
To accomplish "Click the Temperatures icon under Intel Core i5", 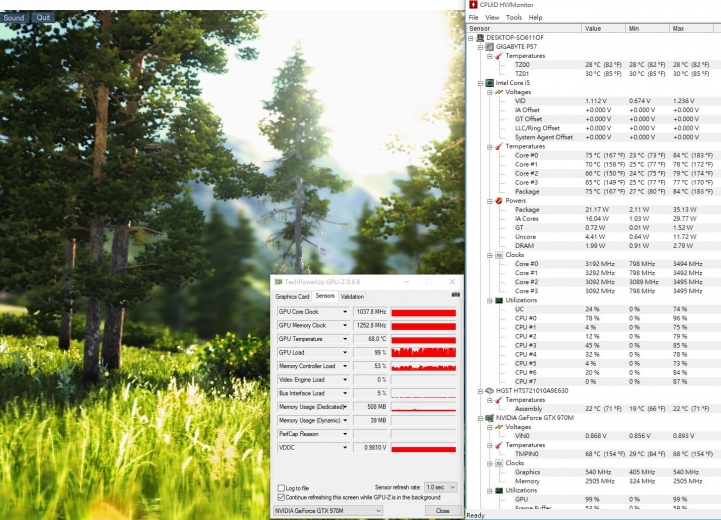I will pos(499,147).
